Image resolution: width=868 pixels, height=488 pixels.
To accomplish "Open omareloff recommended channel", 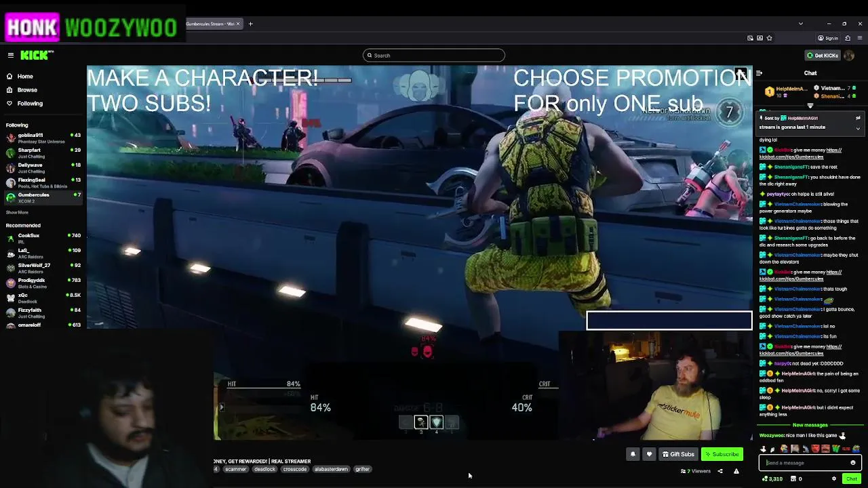I will click(43, 325).
